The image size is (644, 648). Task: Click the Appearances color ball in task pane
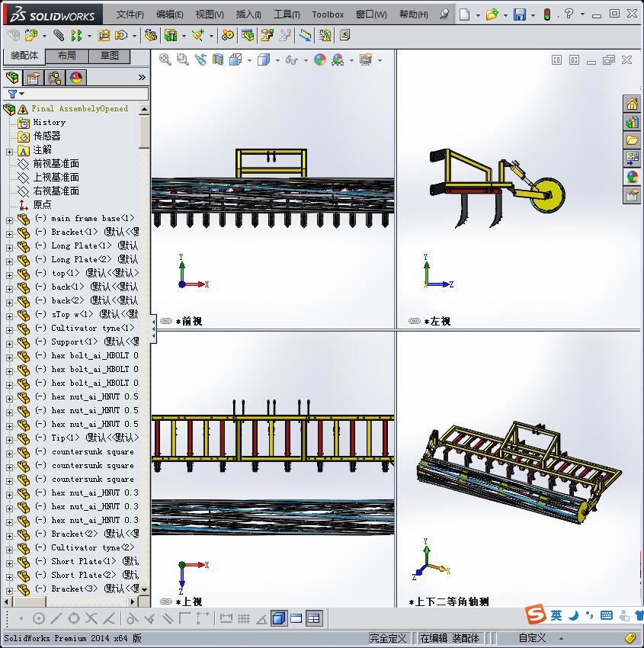[632, 176]
